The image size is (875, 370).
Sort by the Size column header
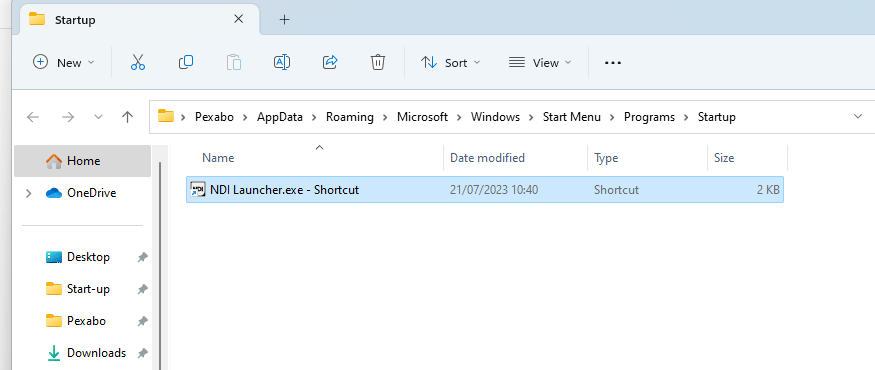[x=748, y=158]
